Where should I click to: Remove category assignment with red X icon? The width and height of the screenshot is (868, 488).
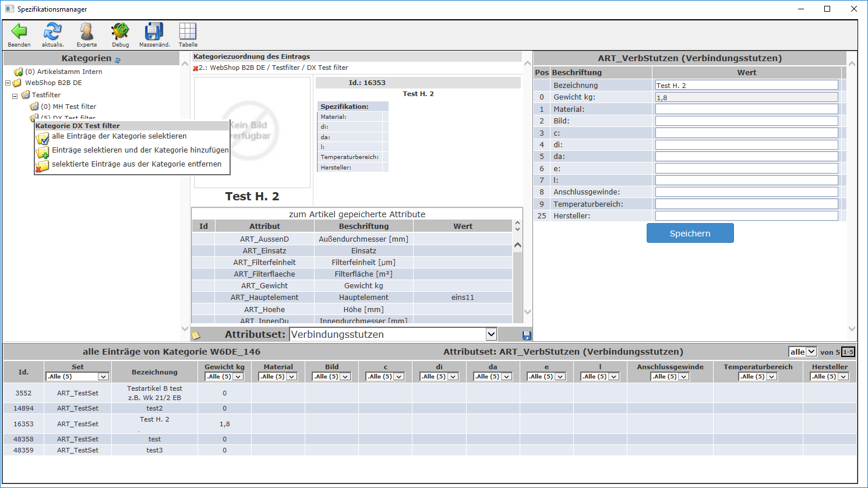(x=196, y=69)
